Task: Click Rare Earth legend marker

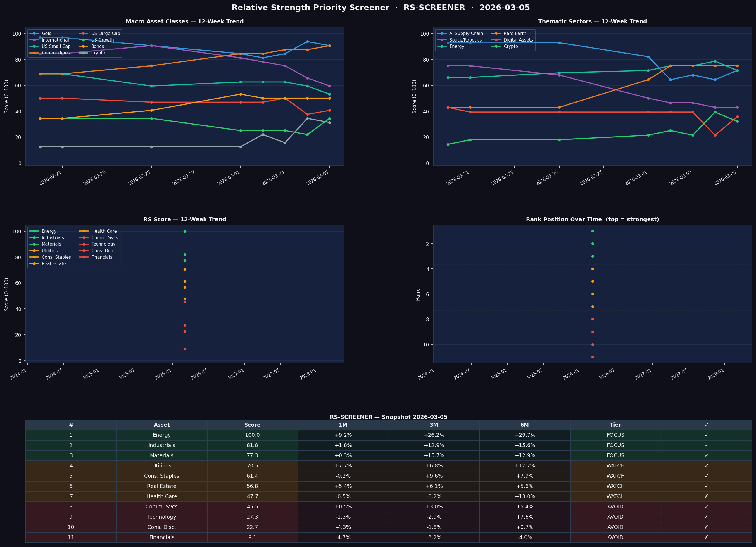Action: [x=496, y=34]
